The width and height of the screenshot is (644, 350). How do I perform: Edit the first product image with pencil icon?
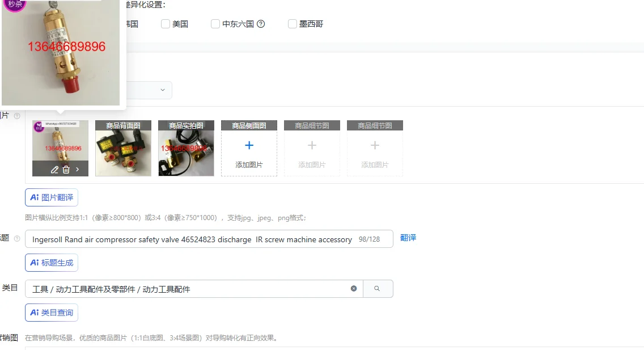coord(54,170)
